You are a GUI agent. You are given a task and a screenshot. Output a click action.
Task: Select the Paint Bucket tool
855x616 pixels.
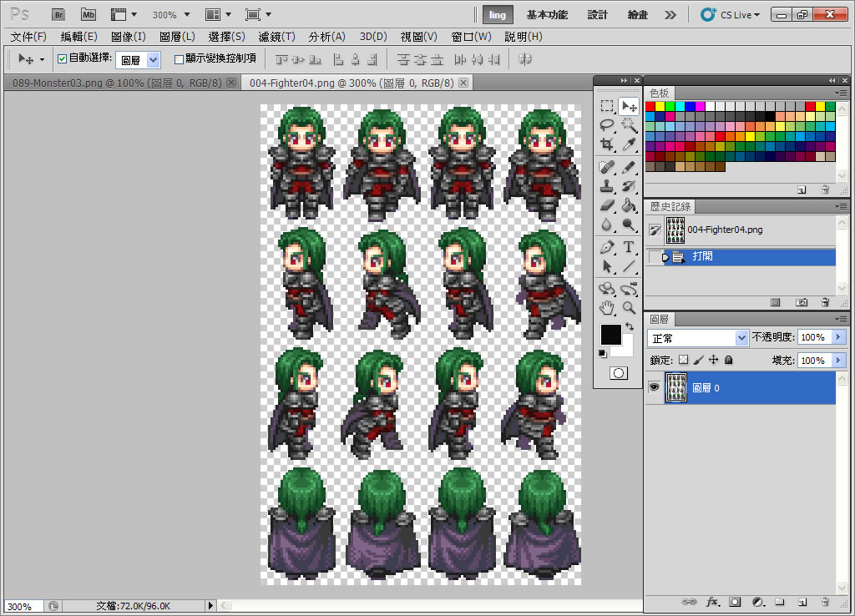click(x=629, y=205)
